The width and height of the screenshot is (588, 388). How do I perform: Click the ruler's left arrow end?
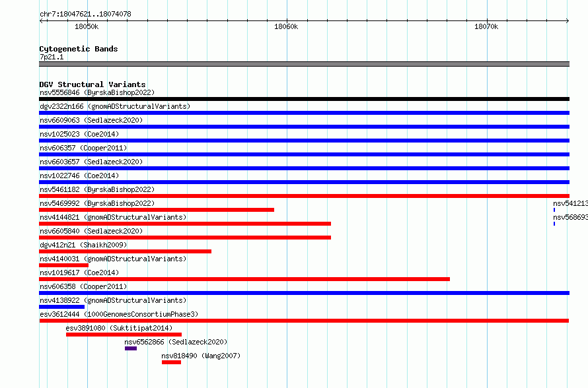click(x=41, y=20)
